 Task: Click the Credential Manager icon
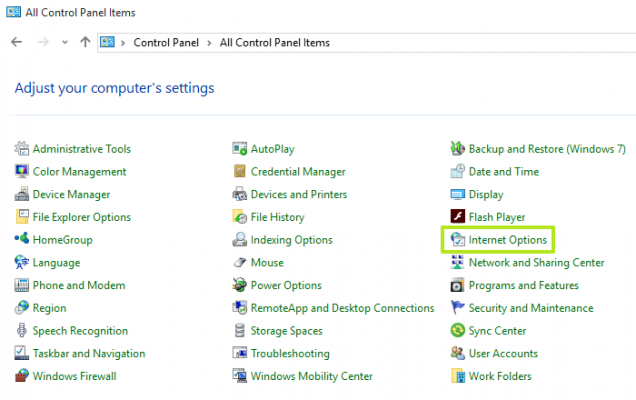coord(240,172)
